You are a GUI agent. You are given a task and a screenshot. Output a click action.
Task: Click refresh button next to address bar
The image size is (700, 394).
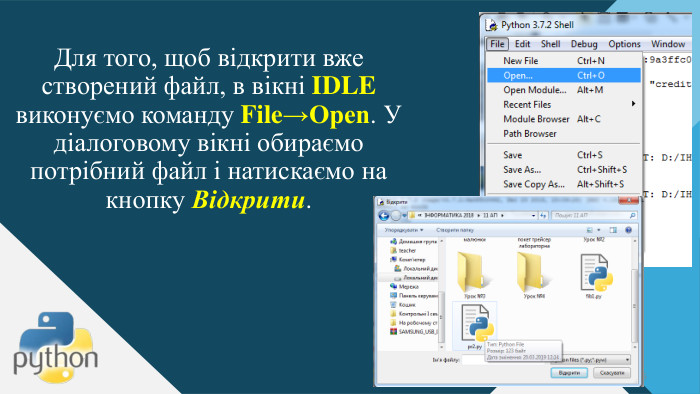543,216
